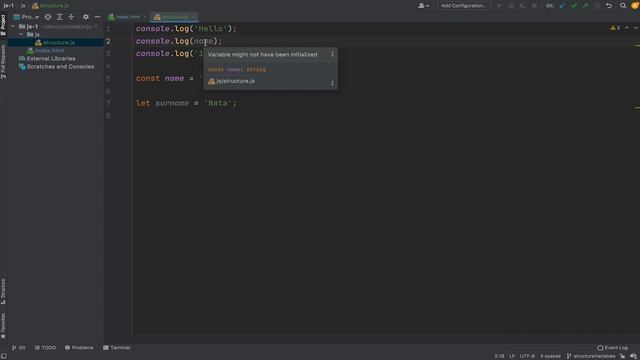Click the 2:18 caret position indicator
Screen dimensions: 640x360
pyautogui.click(x=499, y=356)
